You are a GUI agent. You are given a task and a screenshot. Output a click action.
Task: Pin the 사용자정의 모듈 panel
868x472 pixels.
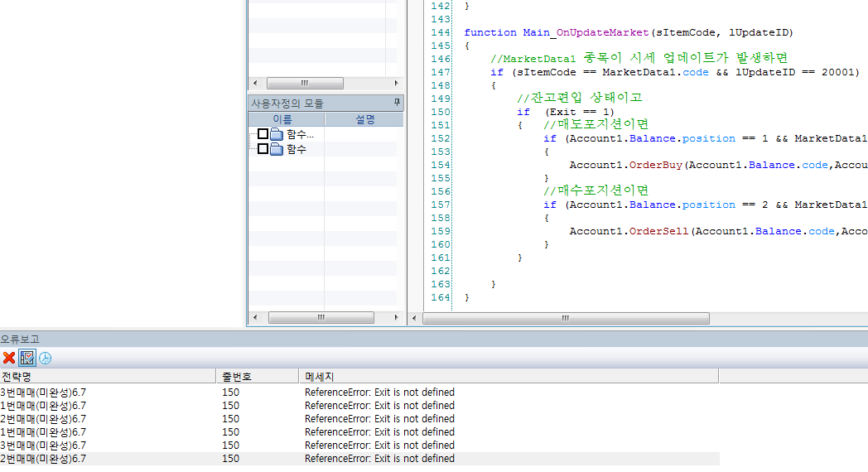(x=397, y=103)
